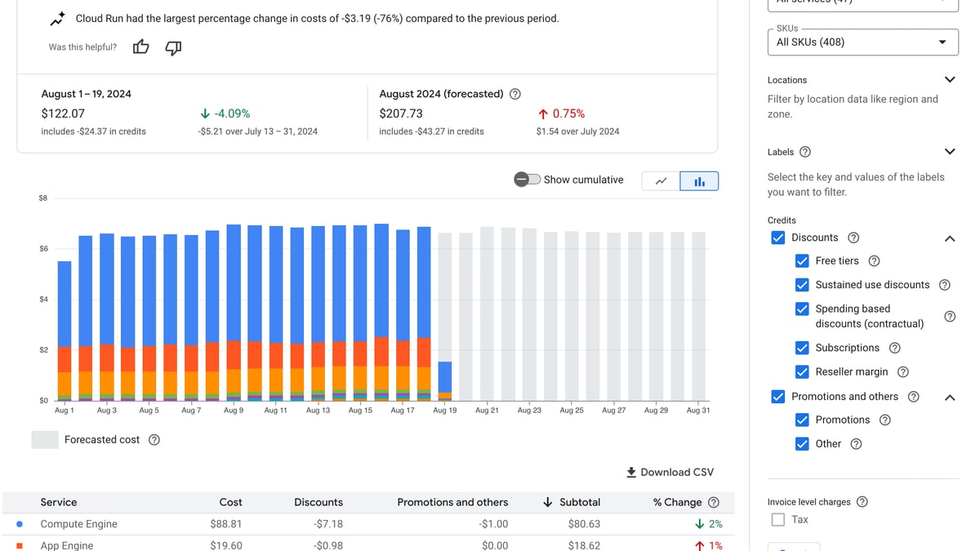Screen dimensions: 980x551
Task: Open help icon next to Forecasted cost
Action: (154, 440)
